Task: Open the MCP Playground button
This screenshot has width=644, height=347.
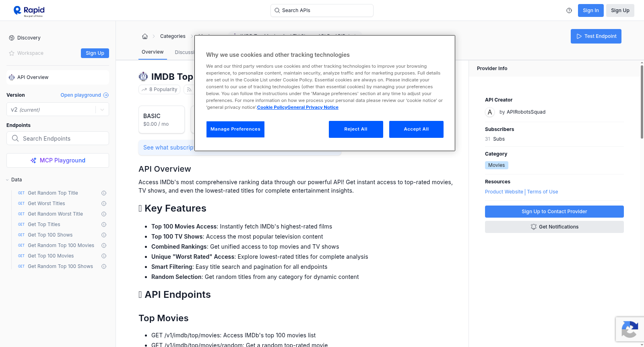Action: pyautogui.click(x=58, y=160)
